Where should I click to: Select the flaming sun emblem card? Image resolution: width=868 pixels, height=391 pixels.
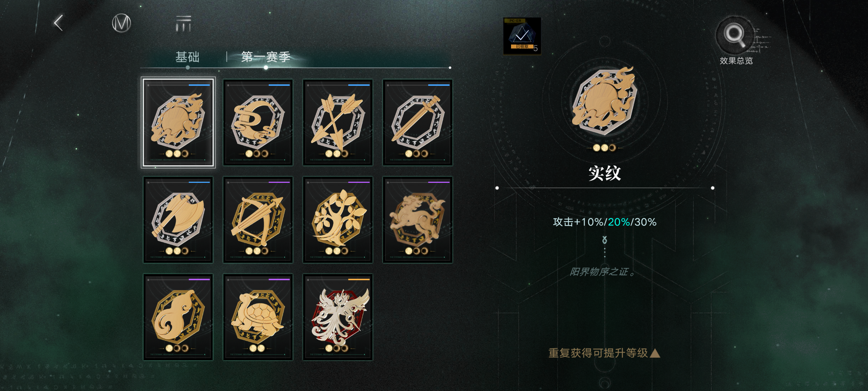178,122
